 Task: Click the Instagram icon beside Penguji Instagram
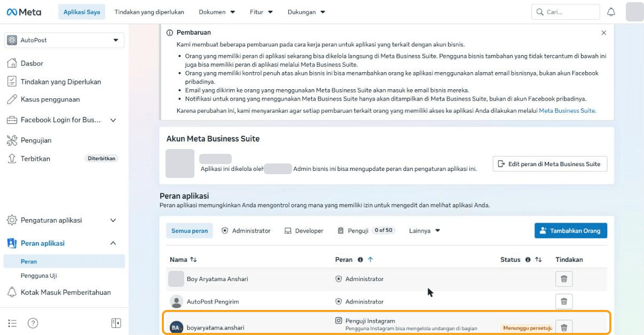coord(338,321)
